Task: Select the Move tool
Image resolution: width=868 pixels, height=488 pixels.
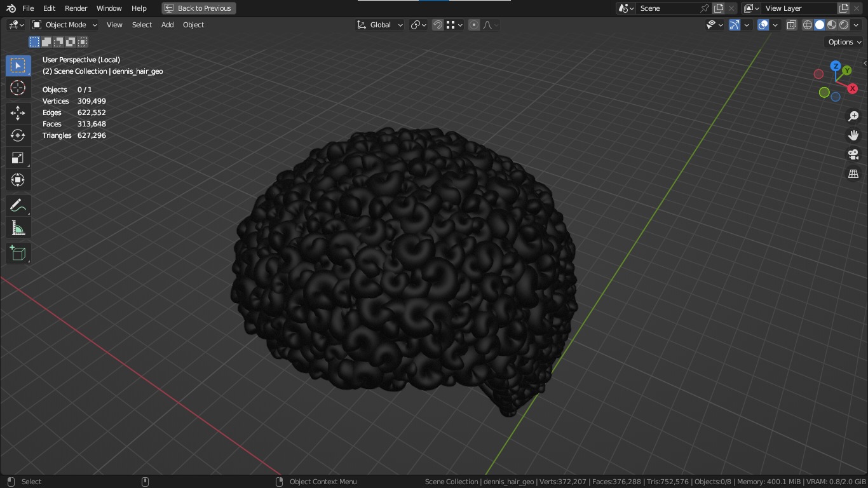Action: pyautogui.click(x=18, y=113)
